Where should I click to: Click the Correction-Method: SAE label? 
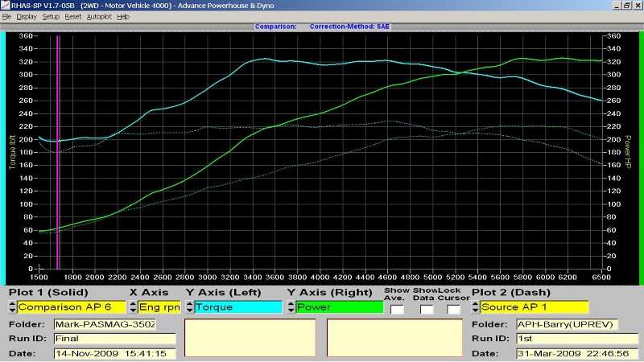pos(349,27)
